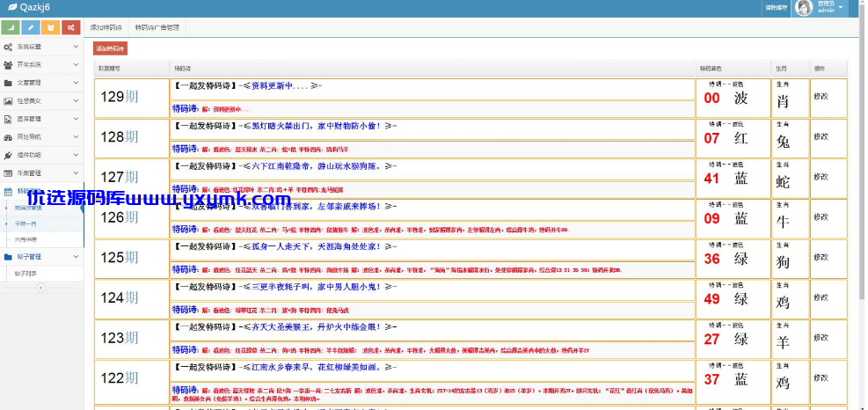Click the 网址导航 dashboard icon

click(x=8, y=137)
